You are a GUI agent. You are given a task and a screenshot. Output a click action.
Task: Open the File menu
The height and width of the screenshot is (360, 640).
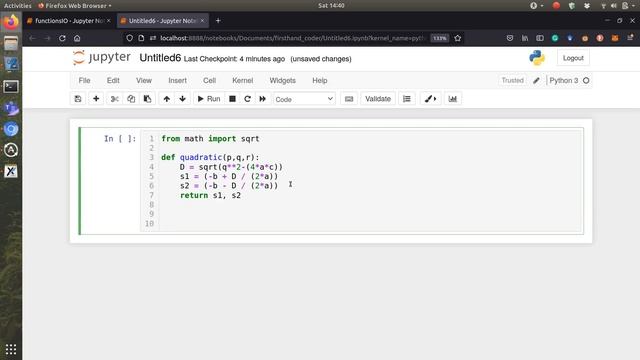click(x=84, y=80)
